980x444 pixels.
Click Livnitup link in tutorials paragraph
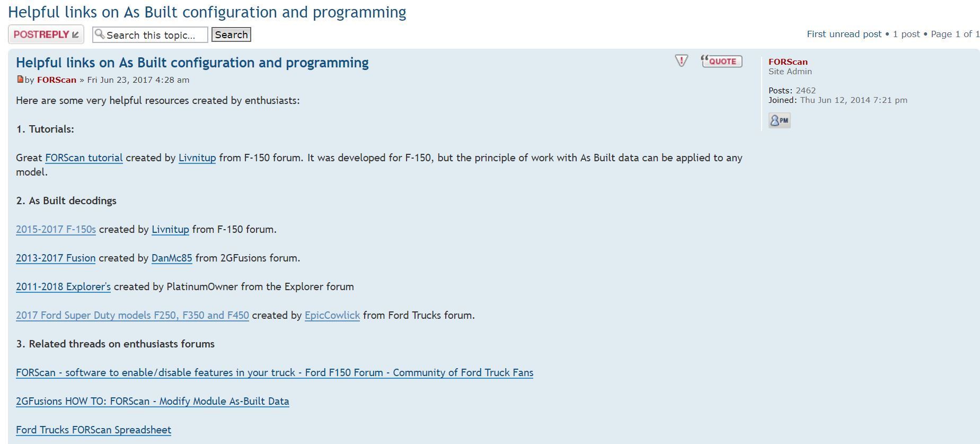pos(197,158)
